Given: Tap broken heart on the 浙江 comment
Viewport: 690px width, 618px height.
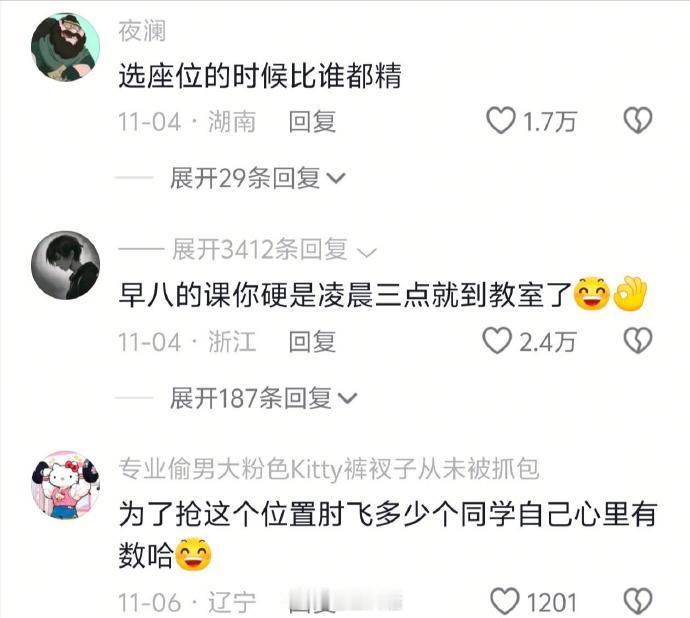Looking at the screenshot, I should 638,341.
